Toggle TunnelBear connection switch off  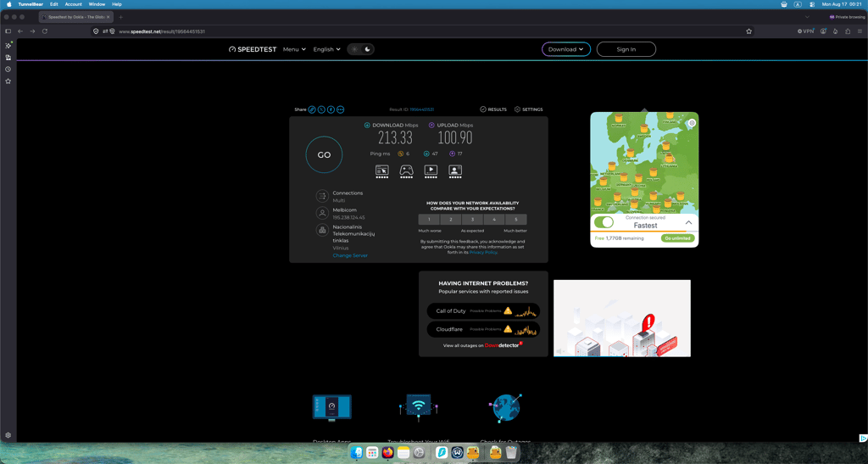(x=604, y=222)
